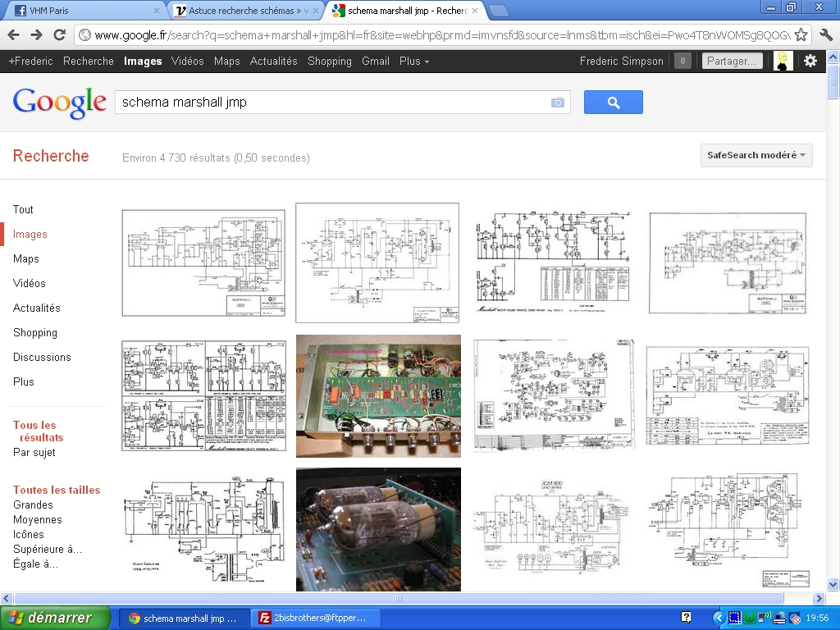Click the Partager... share button
The image size is (840, 630).
click(x=732, y=61)
